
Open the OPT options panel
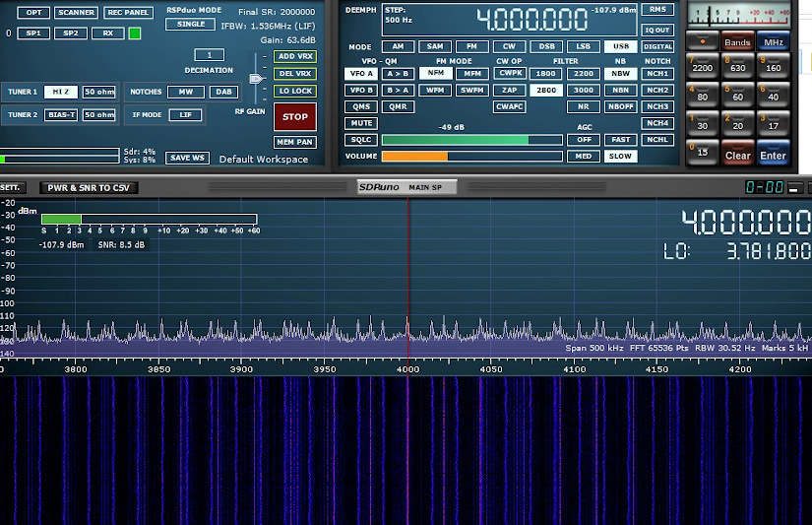click(33, 13)
